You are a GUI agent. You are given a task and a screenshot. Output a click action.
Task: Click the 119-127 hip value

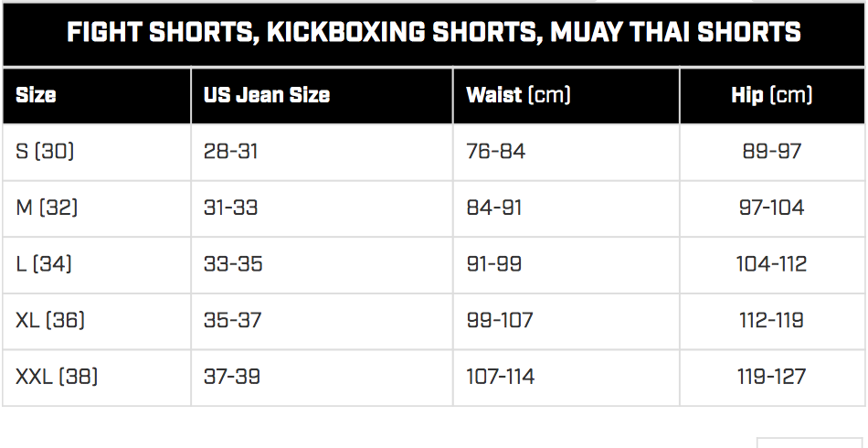point(772,378)
